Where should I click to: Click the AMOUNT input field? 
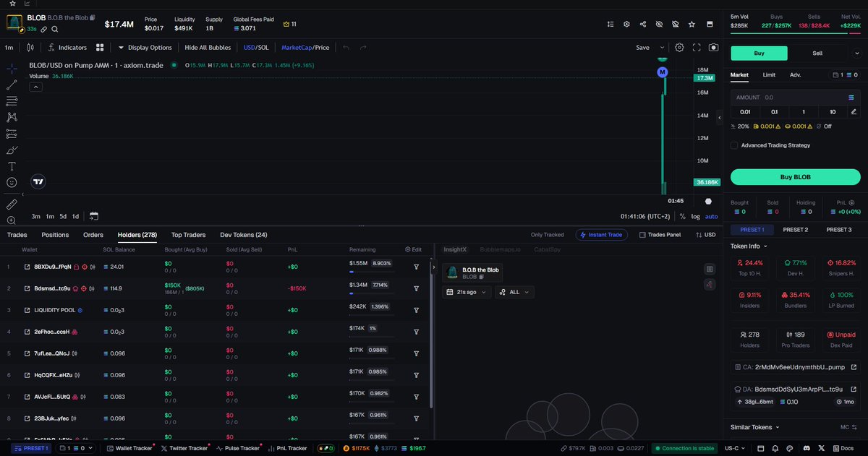tap(796, 97)
